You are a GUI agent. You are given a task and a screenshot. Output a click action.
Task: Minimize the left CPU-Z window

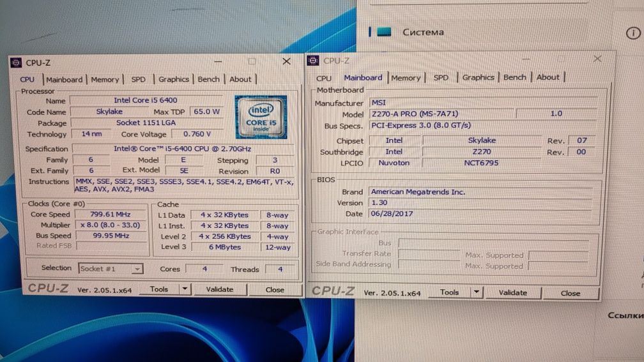click(x=218, y=61)
